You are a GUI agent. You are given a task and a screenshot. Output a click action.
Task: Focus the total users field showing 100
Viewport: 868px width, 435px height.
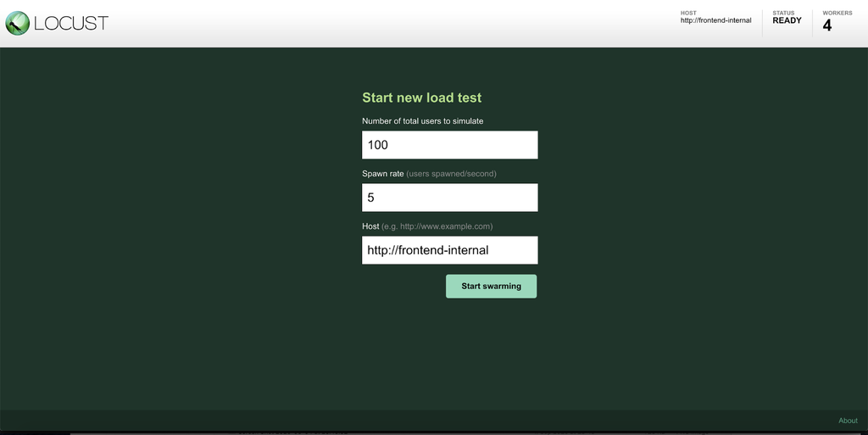tap(449, 145)
